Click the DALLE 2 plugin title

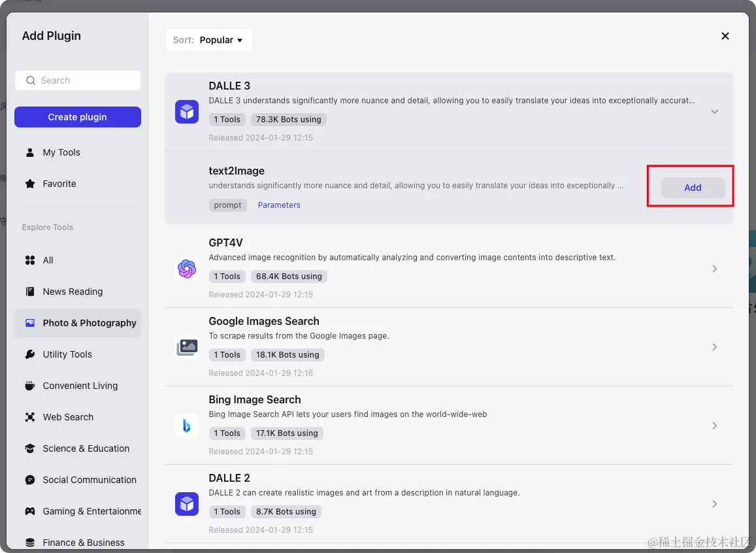[x=229, y=478]
